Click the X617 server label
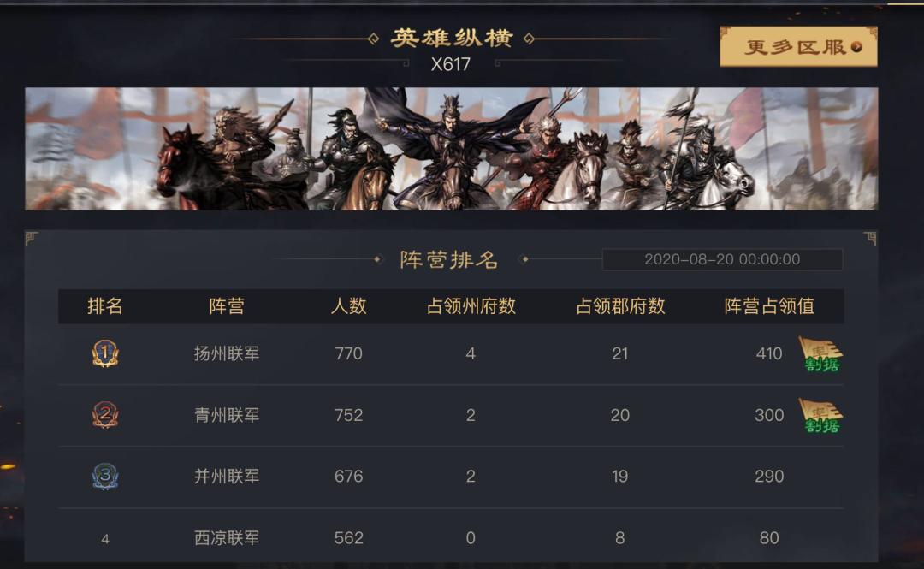 click(x=451, y=64)
